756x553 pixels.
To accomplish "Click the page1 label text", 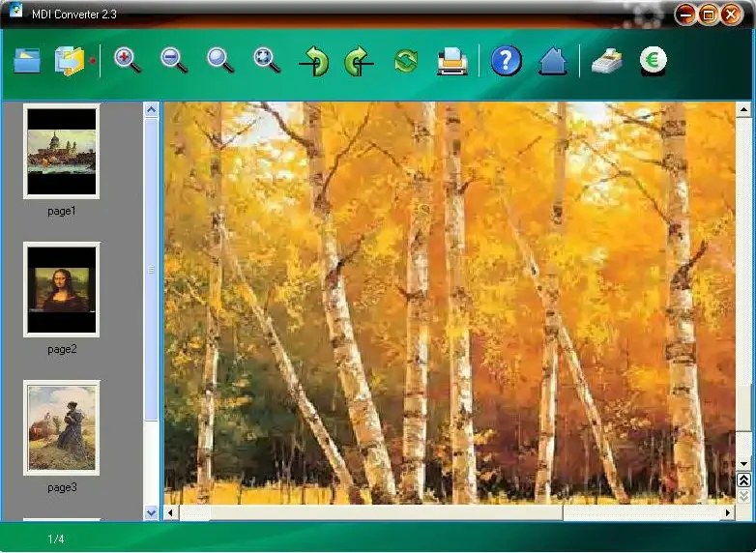I will (62, 211).
